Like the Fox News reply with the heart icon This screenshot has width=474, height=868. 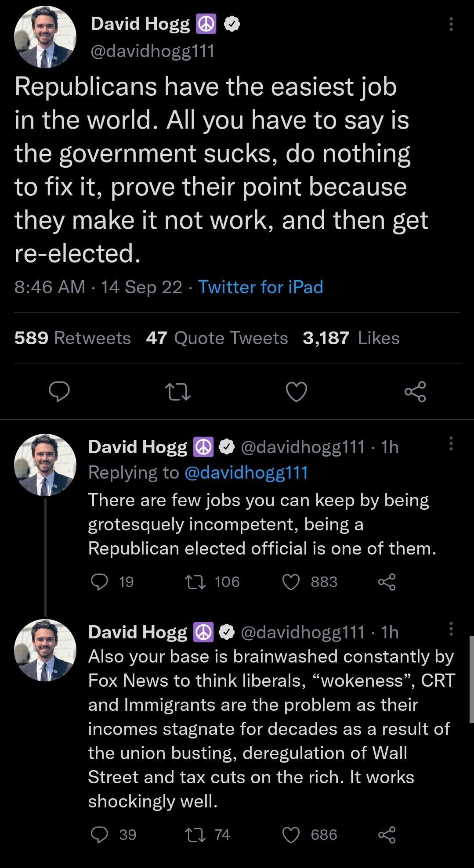pyautogui.click(x=291, y=836)
